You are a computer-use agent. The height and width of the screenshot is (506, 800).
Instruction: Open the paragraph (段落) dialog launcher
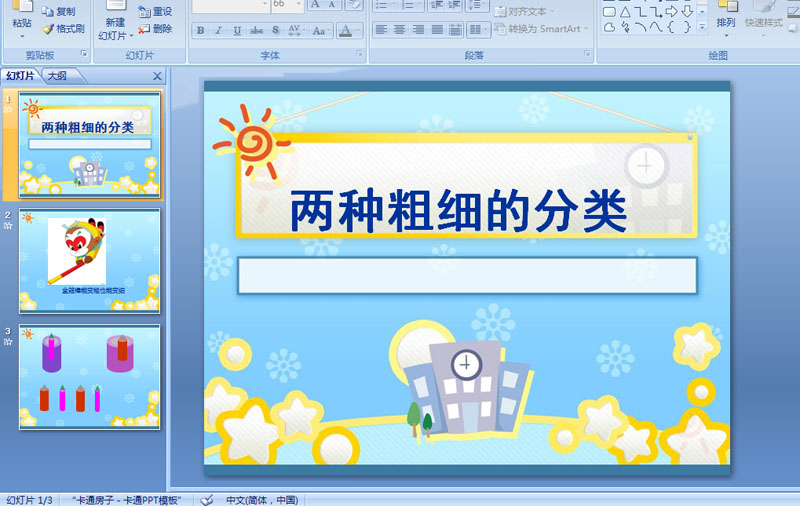587,53
